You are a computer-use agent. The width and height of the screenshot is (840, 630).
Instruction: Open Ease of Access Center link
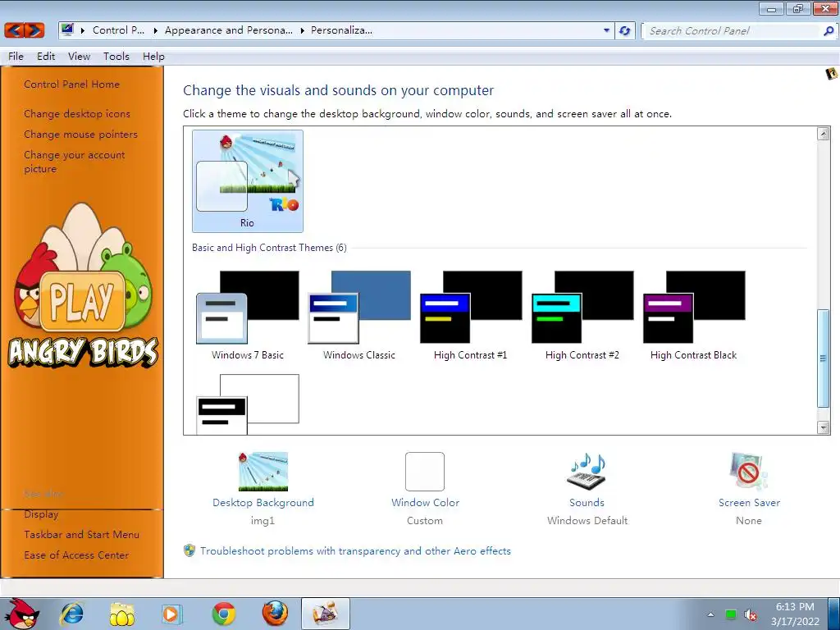click(x=76, y=555)
